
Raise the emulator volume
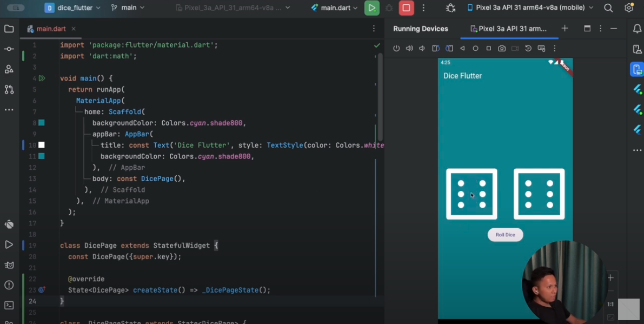click(409, 49)
